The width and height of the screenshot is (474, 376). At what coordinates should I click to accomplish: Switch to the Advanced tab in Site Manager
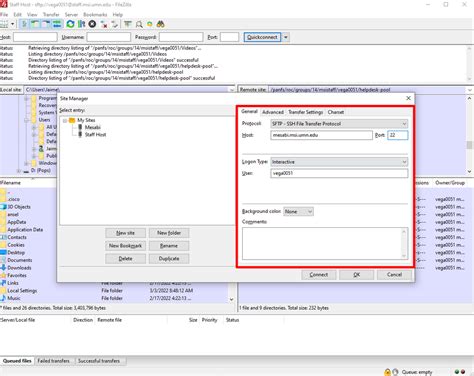(x=273, y=112)
